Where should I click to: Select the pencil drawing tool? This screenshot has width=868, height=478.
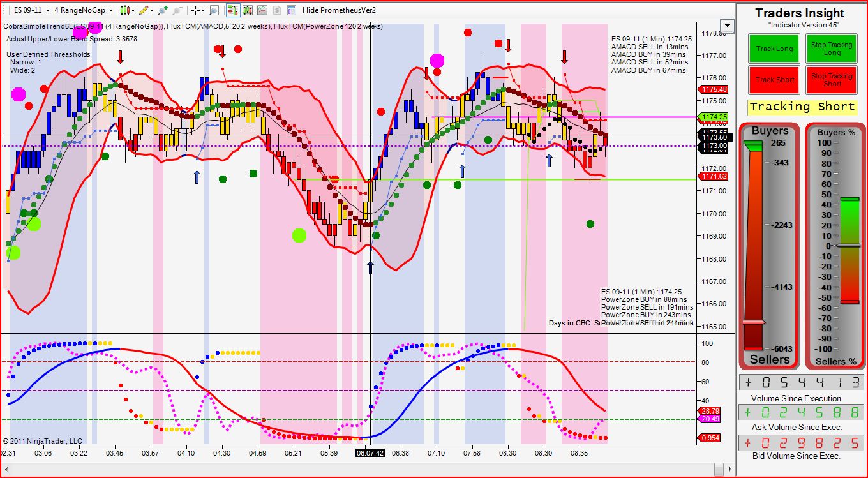pos(144,10)
